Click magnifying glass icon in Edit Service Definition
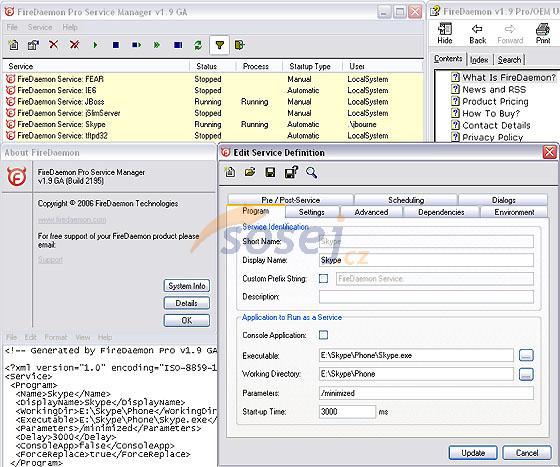Image resolution: width=560 pixels, height=467 pixels. click(311, 172)
